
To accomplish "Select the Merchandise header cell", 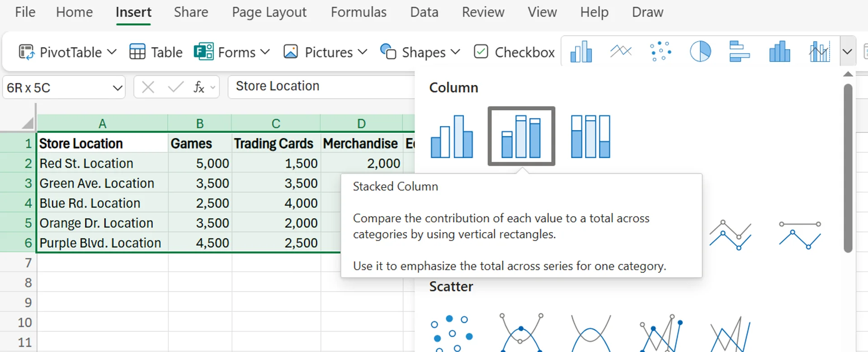I will 362,143.
